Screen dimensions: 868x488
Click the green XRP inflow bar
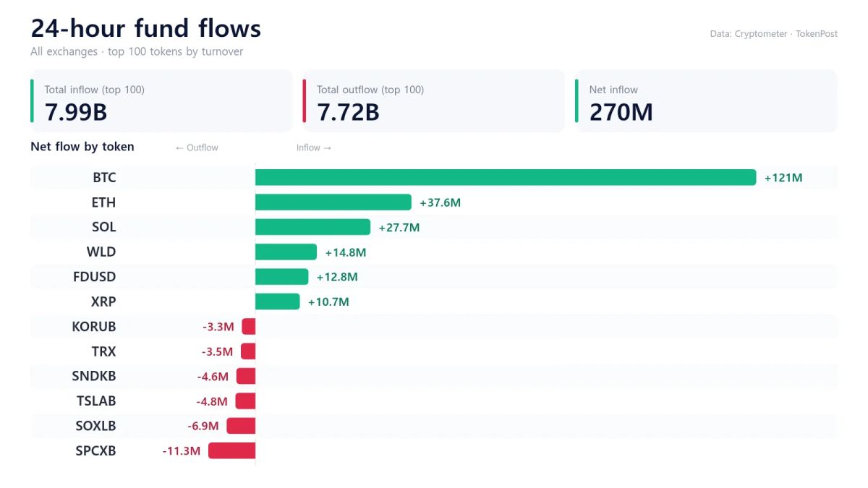pos(278,301)
